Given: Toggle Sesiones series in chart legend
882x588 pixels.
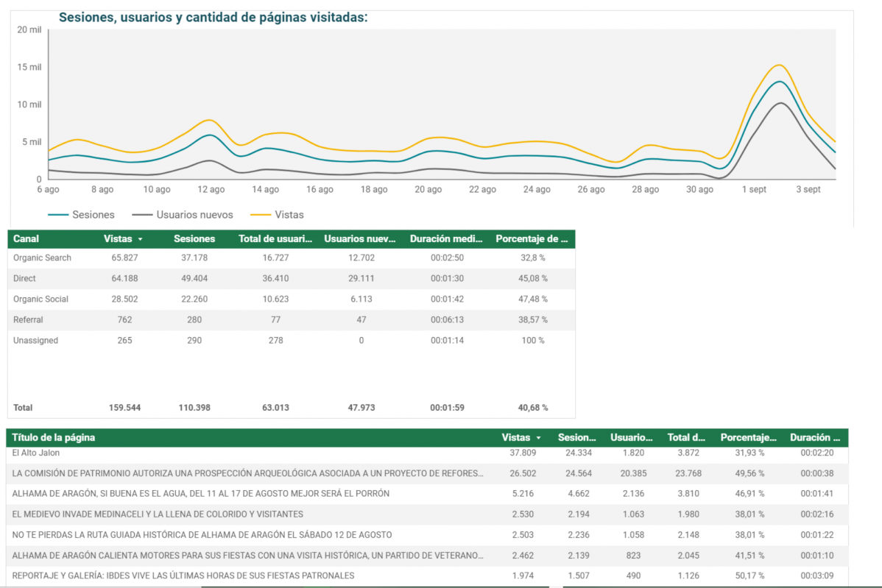Looking at the screenshot, I should coord(81,215).
